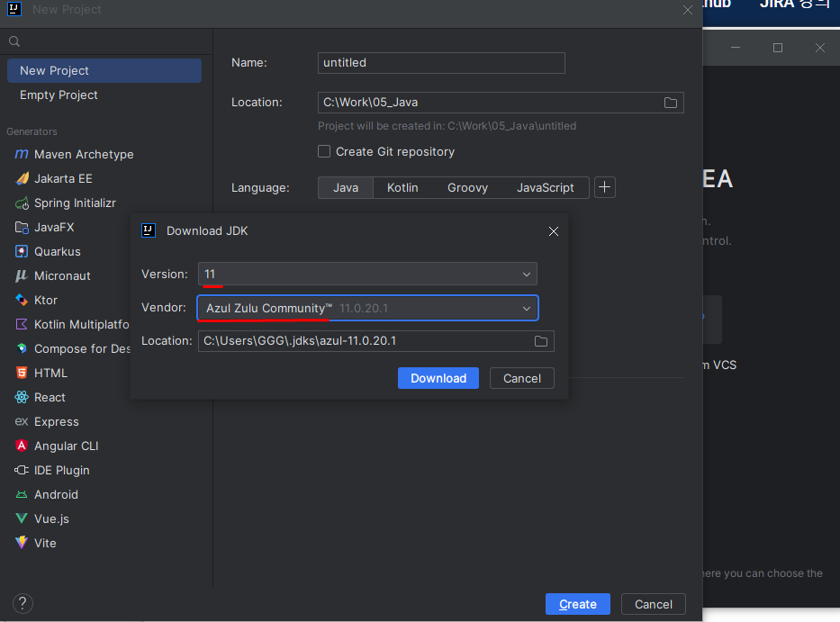Select Maven Archetype generator icon

click(x=22, y=154)
